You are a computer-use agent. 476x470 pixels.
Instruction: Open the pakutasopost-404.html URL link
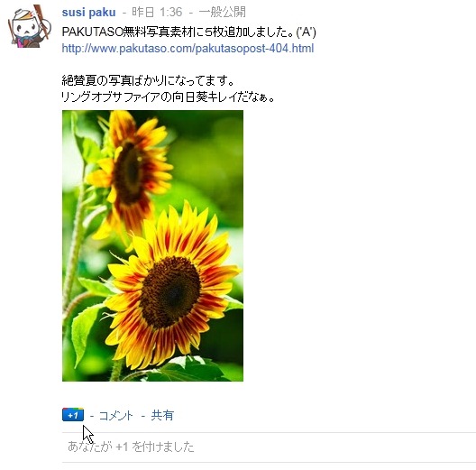[x=188, y=49]
